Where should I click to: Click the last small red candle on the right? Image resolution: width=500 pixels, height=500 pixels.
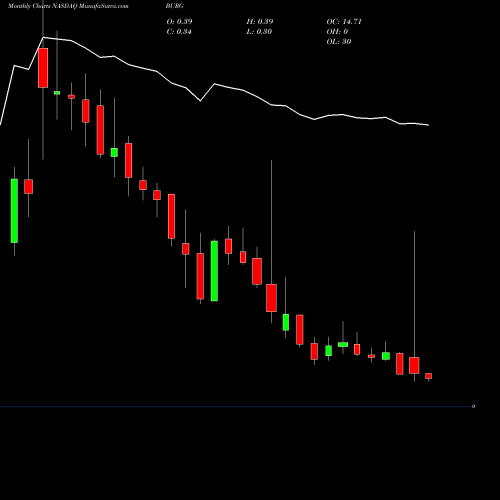429,376
